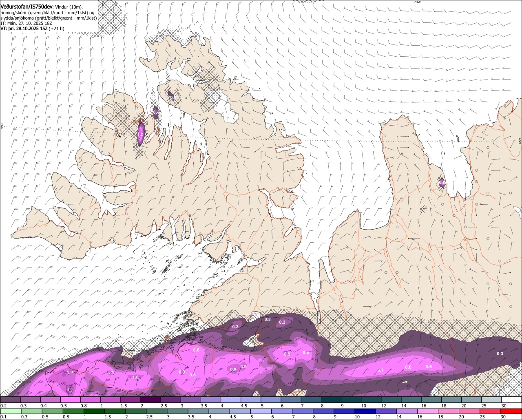Screen dimensions: 522x420
Task: Select upper legend swatch between 0.5 and 0.8
Action: [x=71, y=400]
